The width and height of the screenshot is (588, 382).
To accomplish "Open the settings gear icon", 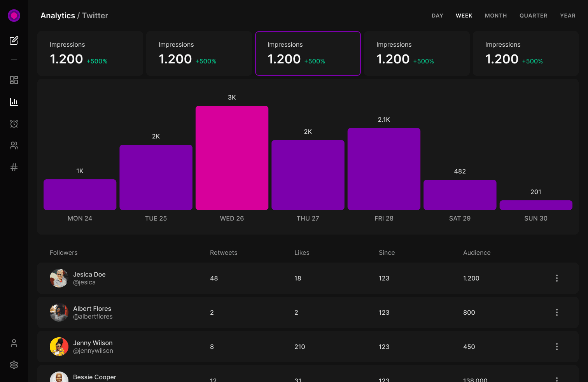I will [14, 365].
